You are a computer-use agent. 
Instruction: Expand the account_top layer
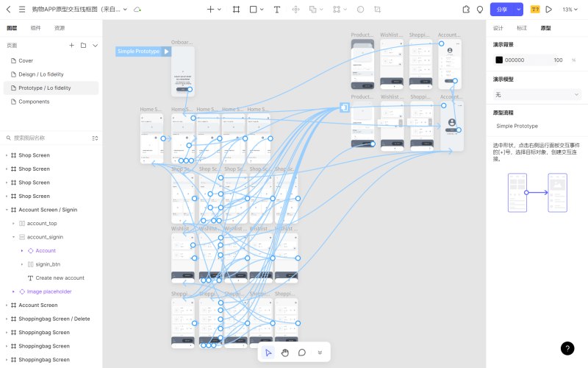point(13,224)
